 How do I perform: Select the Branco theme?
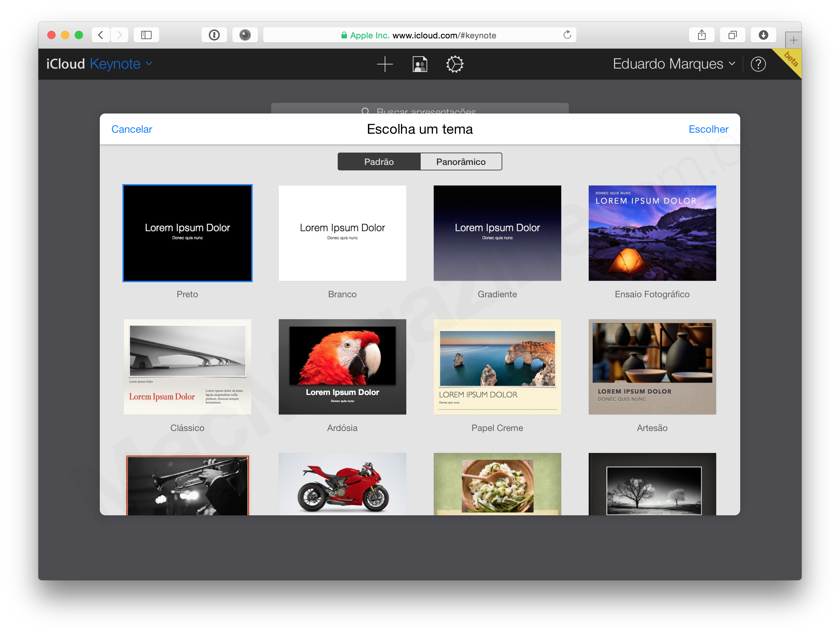tap(342, 233)
